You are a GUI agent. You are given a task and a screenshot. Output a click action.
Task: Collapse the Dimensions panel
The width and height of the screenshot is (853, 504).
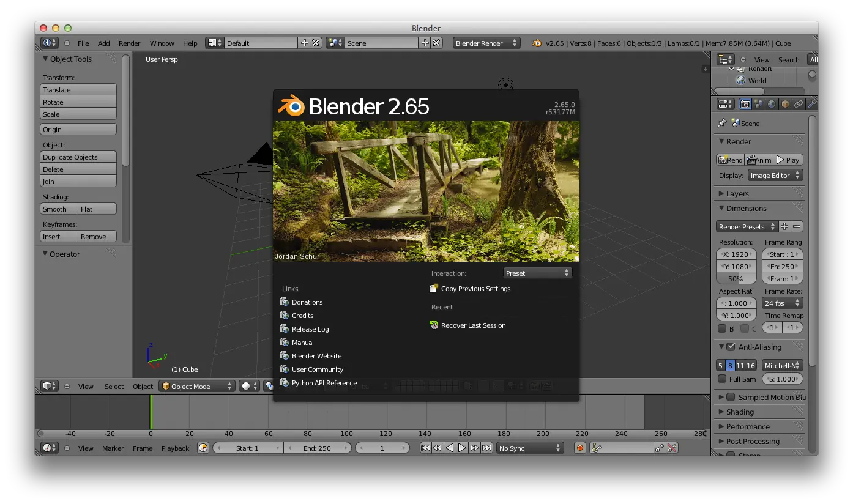coord(742,209)
